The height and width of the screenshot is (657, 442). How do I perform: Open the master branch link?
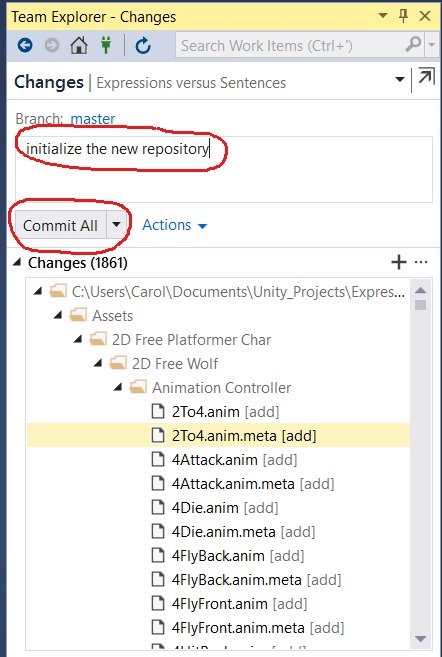[93, 119]
